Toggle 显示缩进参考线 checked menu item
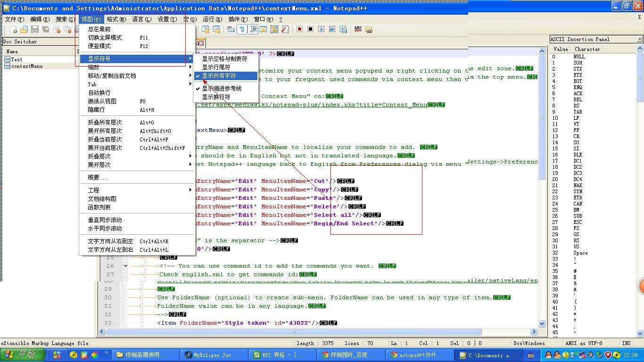644x362 pixels. point(226,89)
